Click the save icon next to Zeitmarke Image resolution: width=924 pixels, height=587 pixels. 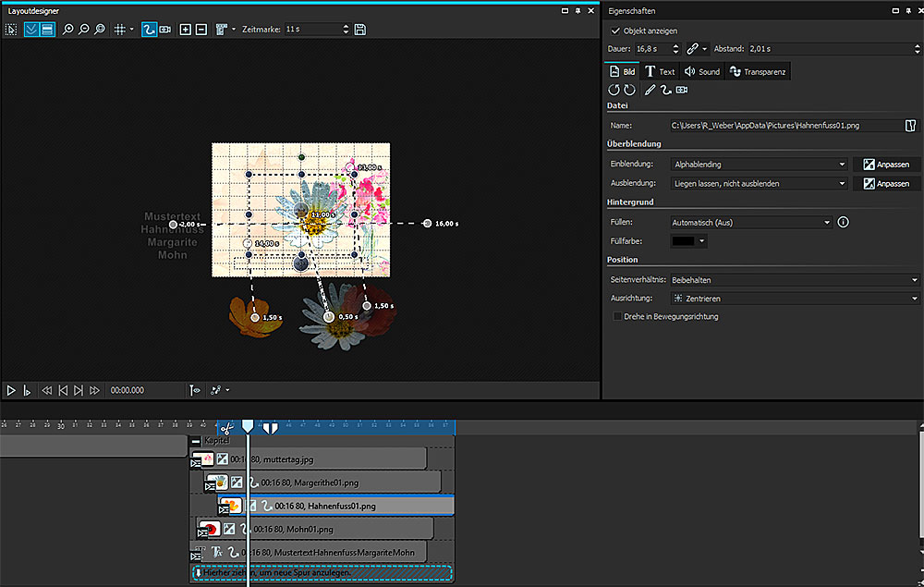coord(359,30)
